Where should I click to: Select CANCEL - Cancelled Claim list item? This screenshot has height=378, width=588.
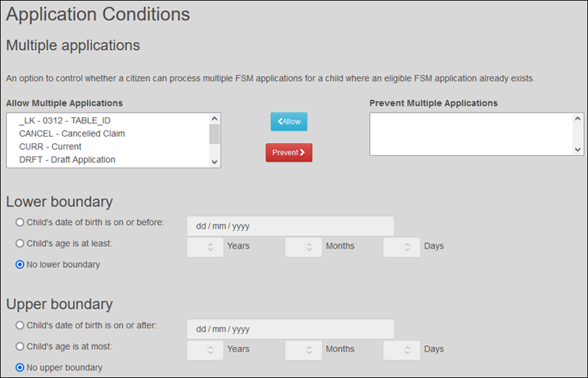(x=71, y=134)
